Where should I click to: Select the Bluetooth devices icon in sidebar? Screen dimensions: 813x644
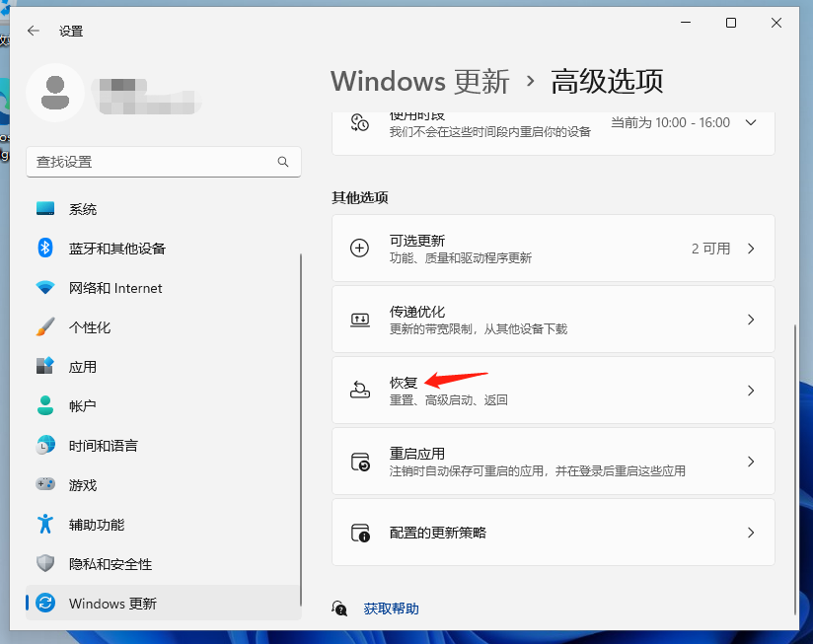[44, 249]
